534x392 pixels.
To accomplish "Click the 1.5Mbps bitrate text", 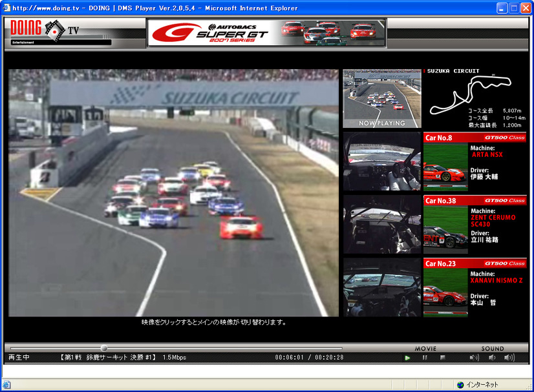I will pos(175,357).
